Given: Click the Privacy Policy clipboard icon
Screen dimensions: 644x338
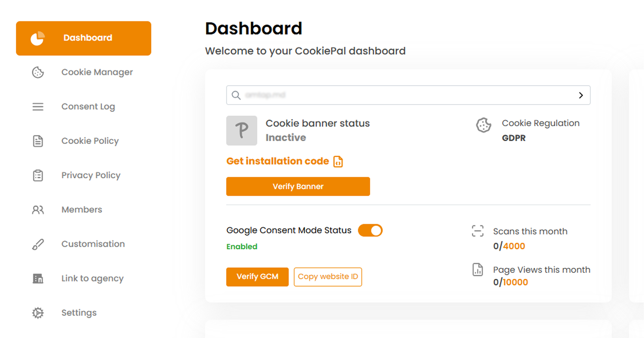Looking at the screenshot, I should 38,175.
